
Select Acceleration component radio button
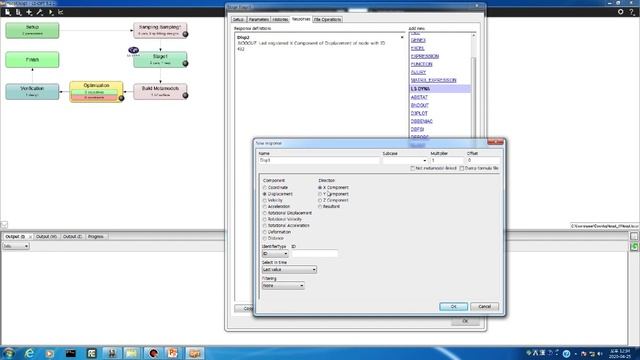pyautogui.click(x=264, y=207)
